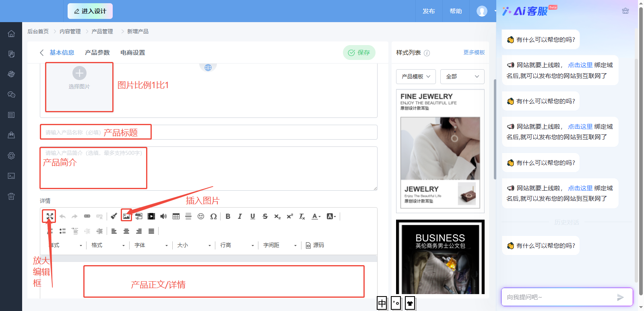This screenshot has height=311, width=644.
Task: Toggle subscript formatting
Action: [x=277, y=216]
